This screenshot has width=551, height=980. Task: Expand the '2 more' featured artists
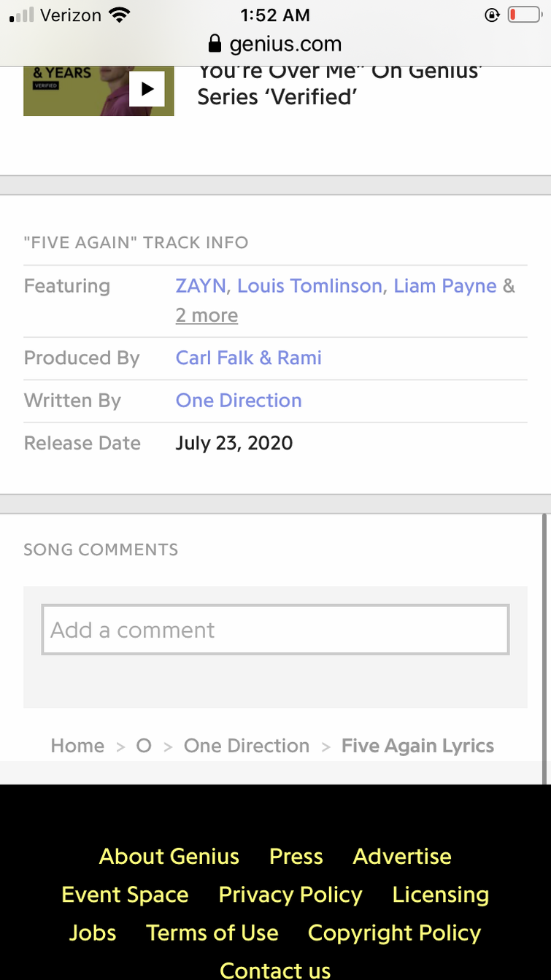click(207, 315)
